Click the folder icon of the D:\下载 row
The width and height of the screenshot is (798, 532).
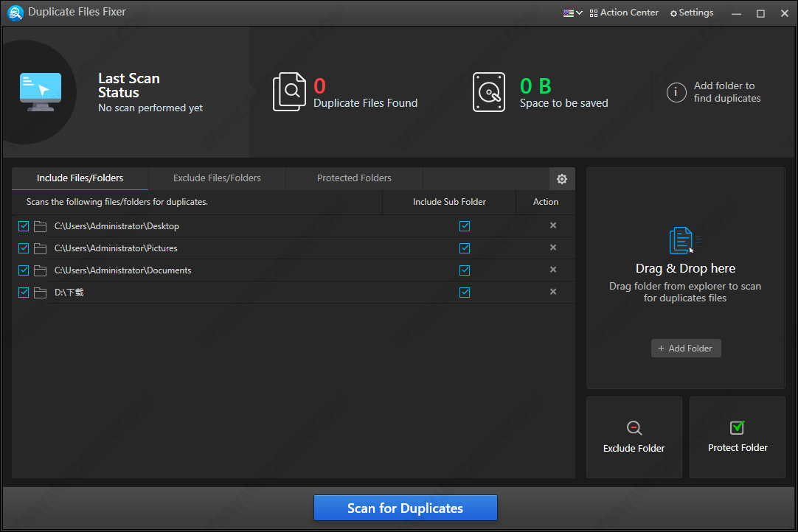click(41, 293)
